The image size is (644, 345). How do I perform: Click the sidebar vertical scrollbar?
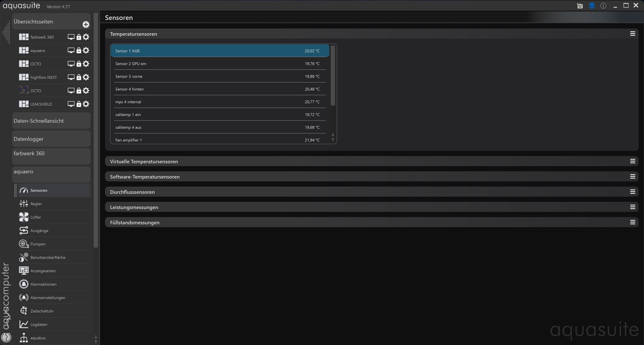[x=96, y=130]
